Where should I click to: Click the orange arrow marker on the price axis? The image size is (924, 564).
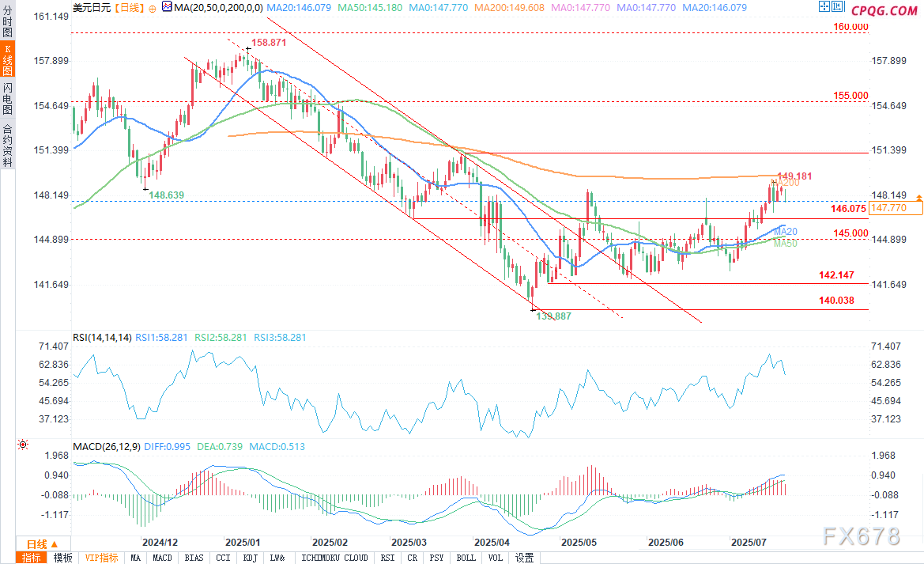click(x=918, y=197)
